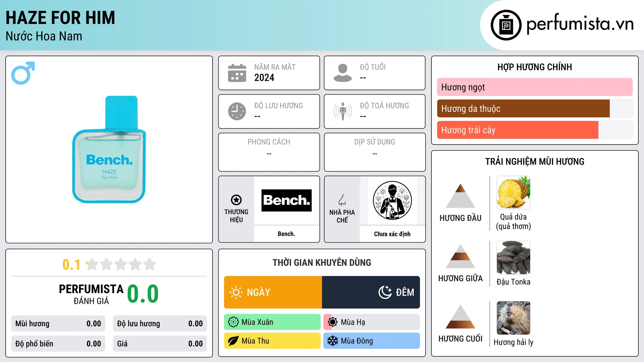Click the HƯƠNG GIỮA pyramid icon
This screenshot has height=362, width=644.
(460, 256)
